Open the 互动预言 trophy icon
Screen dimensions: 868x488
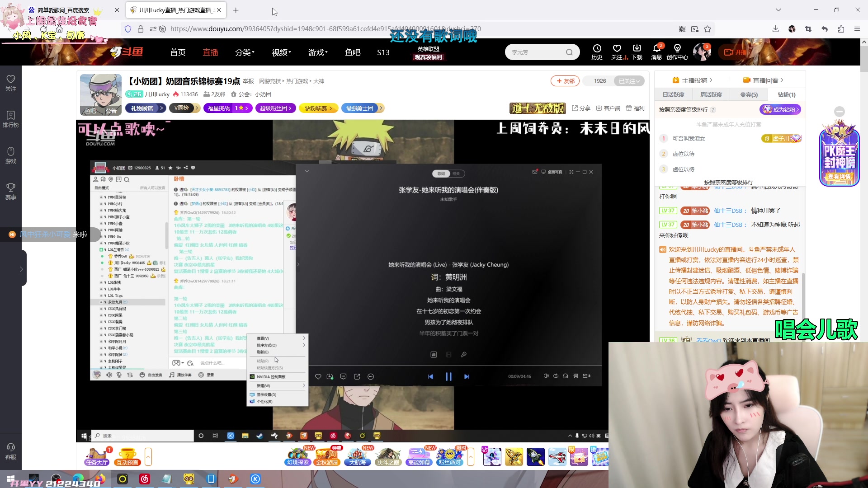point(127,456)
